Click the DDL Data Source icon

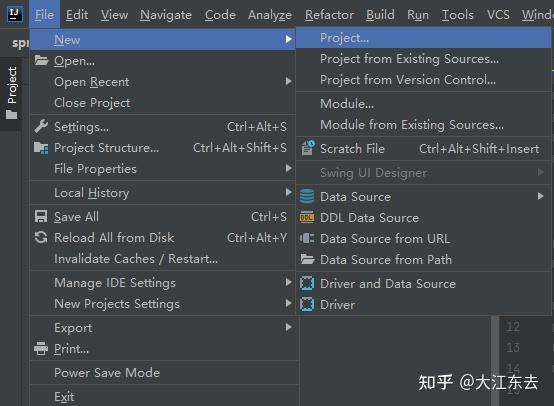(x=307, y=217)
